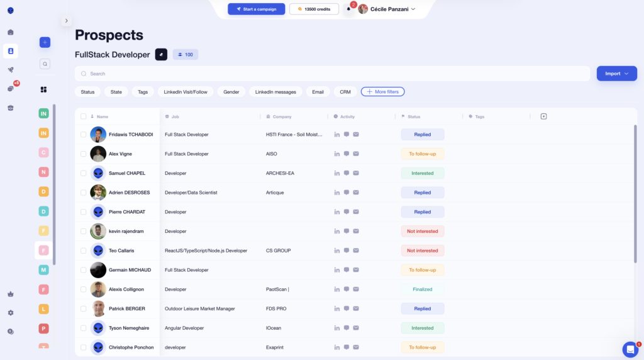Click the notification bell icon
The width and height of the screenshot is (644, 360).
coord(348,9)
